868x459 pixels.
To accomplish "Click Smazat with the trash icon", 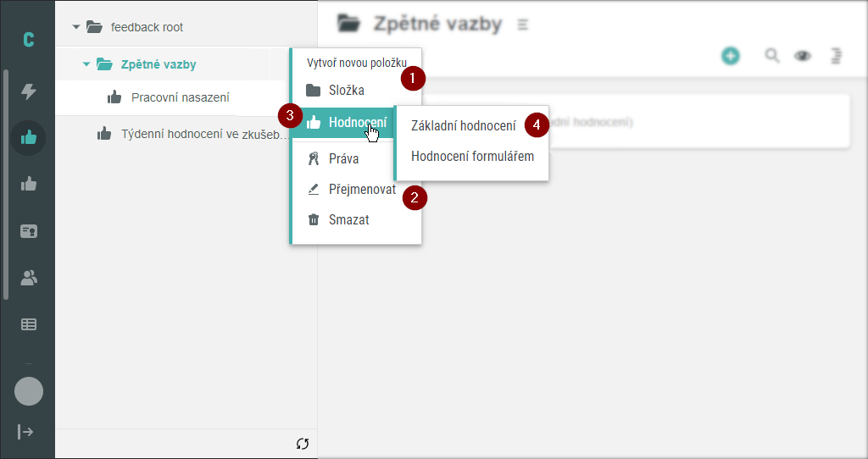I will (x=348, y=220).
